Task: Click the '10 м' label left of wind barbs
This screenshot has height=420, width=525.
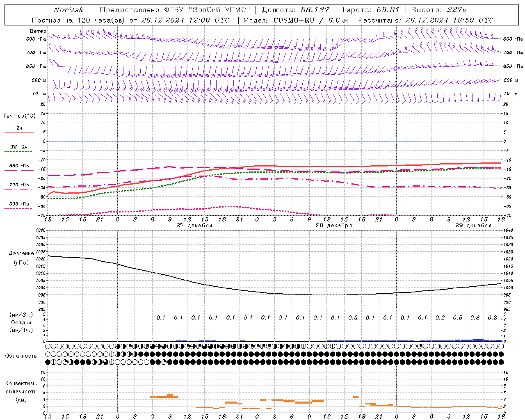Action: tap(39, 94)
